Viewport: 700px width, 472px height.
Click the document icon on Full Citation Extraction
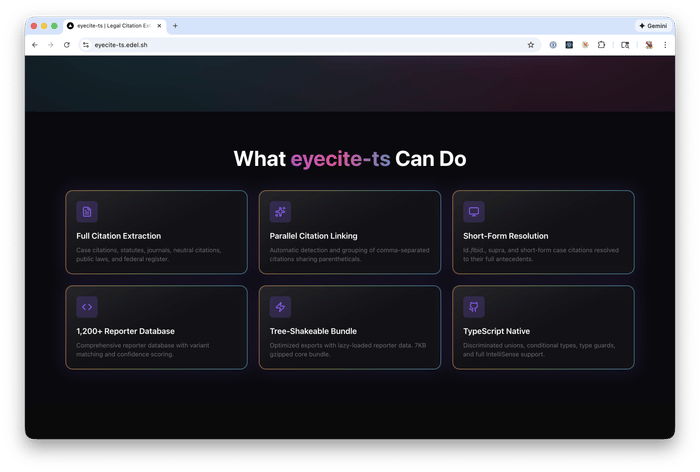pos(87,212)
